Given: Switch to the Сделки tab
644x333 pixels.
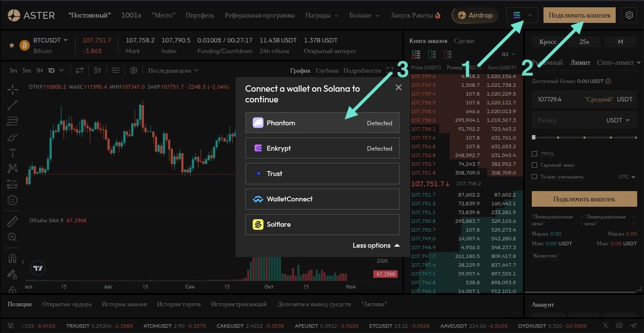Looking at the screenshot, I should pyautogui.click(x=464, y=41).
